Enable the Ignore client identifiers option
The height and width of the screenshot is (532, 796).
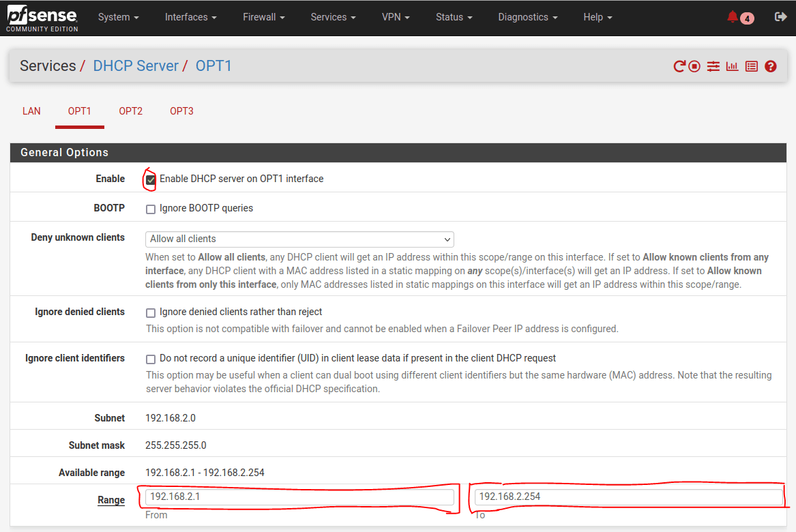click(150, 358)
